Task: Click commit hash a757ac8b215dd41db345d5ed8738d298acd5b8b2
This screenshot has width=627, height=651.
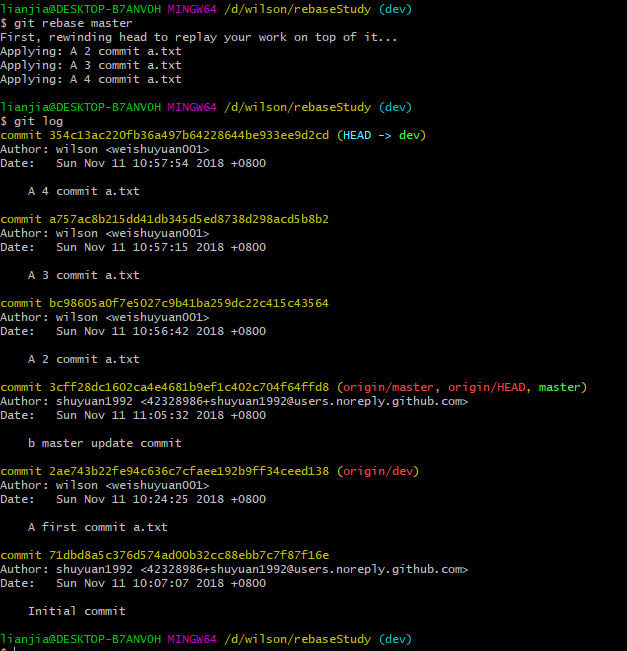Action: (x=189, y=219)
